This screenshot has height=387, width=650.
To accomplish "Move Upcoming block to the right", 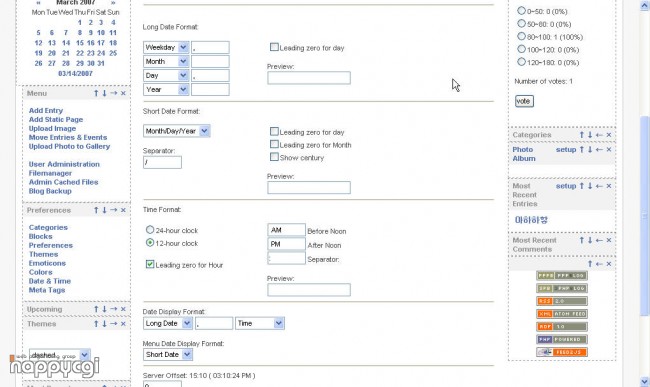I will (114, 309).
